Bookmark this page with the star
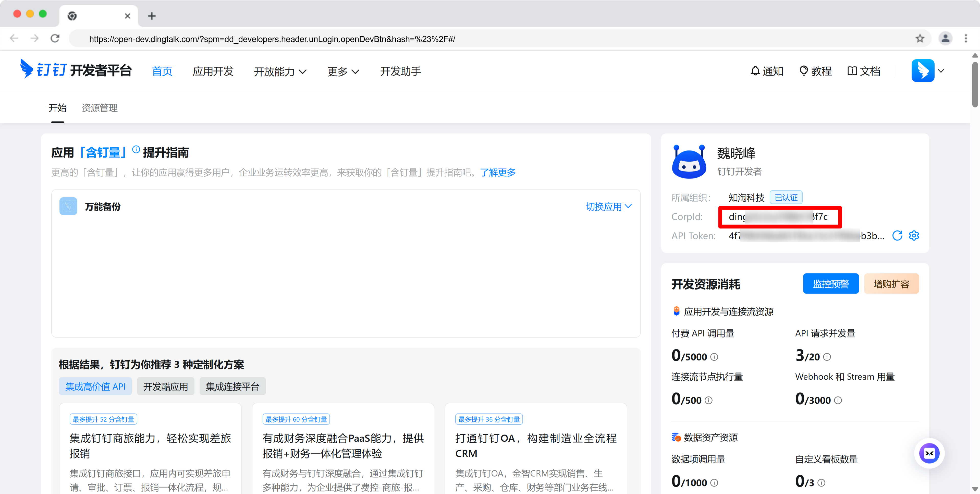 (920, 39)
